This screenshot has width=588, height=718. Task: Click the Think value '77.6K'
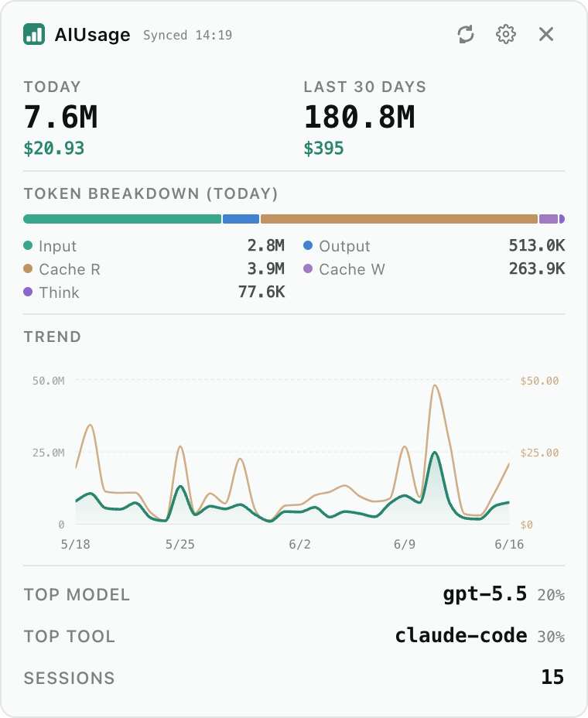coord(262,292)
